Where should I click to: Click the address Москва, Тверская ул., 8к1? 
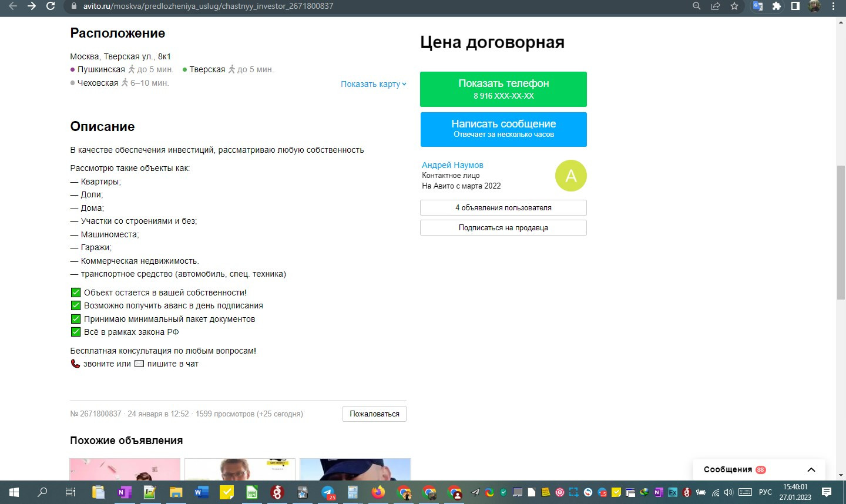click(x=120, y=56)
